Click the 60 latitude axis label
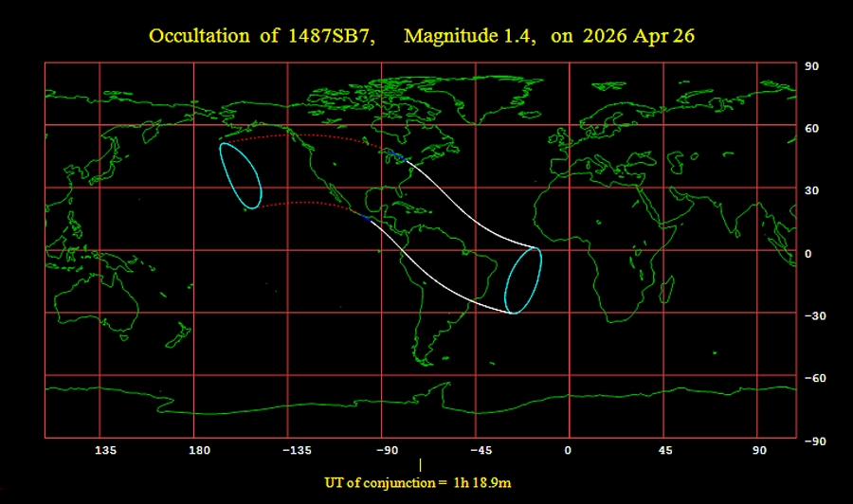This screenshot has width=853, height=504. [x=811, y=128]
